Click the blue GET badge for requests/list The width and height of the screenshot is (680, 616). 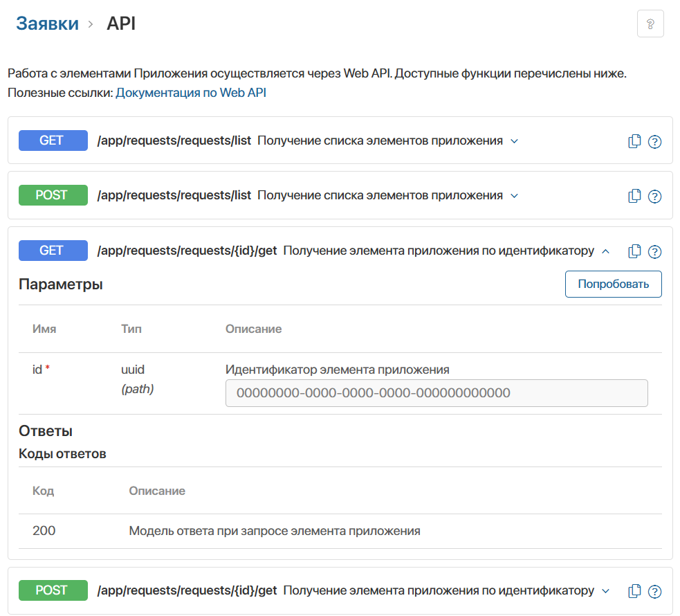53,141
